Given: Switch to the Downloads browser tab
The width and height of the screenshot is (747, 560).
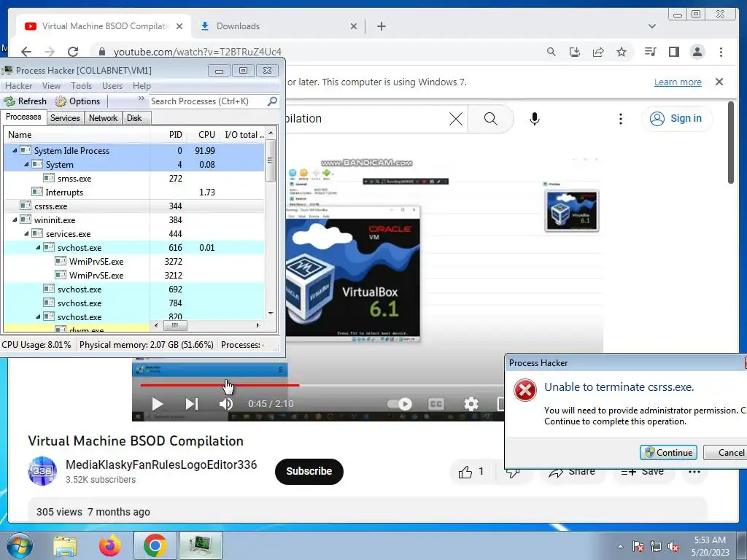Looking at the screenshot, I should [279, 26].
